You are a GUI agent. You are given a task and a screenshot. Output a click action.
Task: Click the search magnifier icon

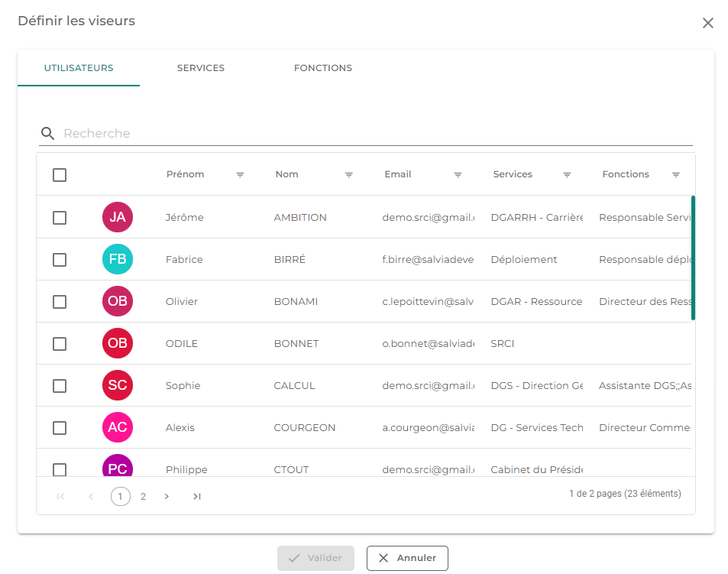tap(47, 134)
